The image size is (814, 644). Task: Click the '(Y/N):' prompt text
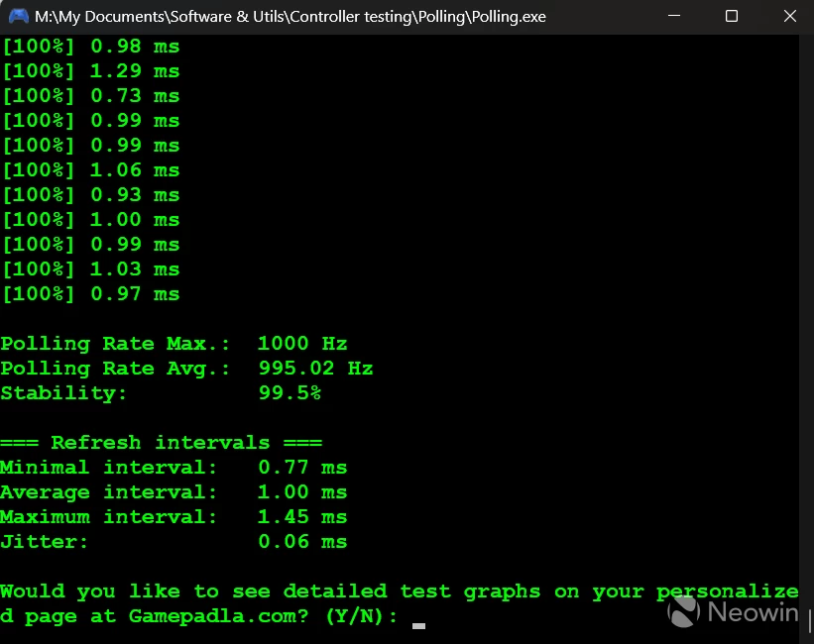point(361,616)
